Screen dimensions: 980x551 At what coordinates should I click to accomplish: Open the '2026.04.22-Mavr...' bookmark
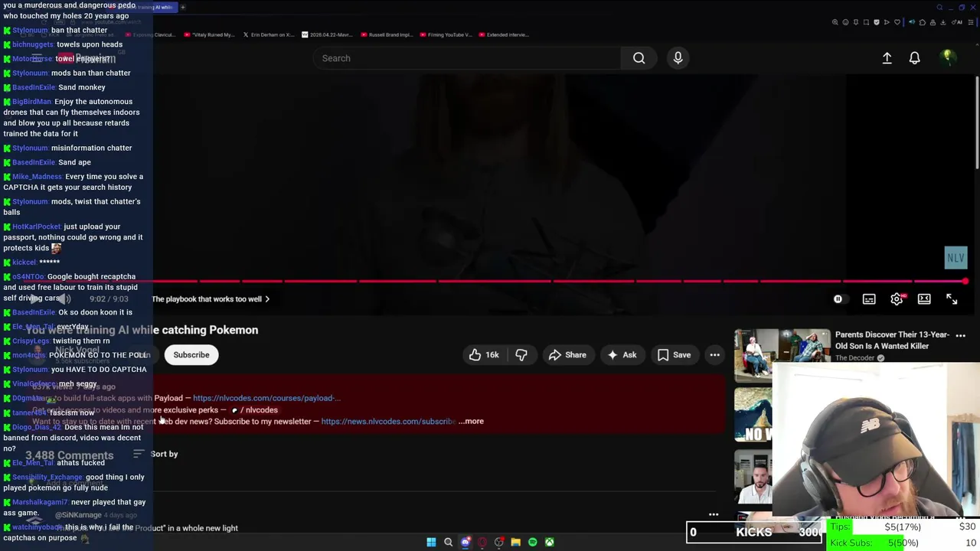[328, 34]
